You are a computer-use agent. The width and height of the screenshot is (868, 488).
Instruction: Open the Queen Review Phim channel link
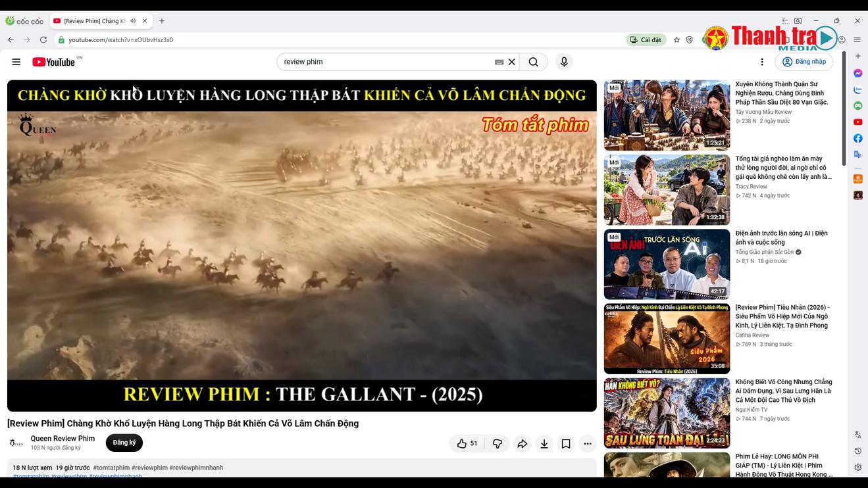[63, 439]
